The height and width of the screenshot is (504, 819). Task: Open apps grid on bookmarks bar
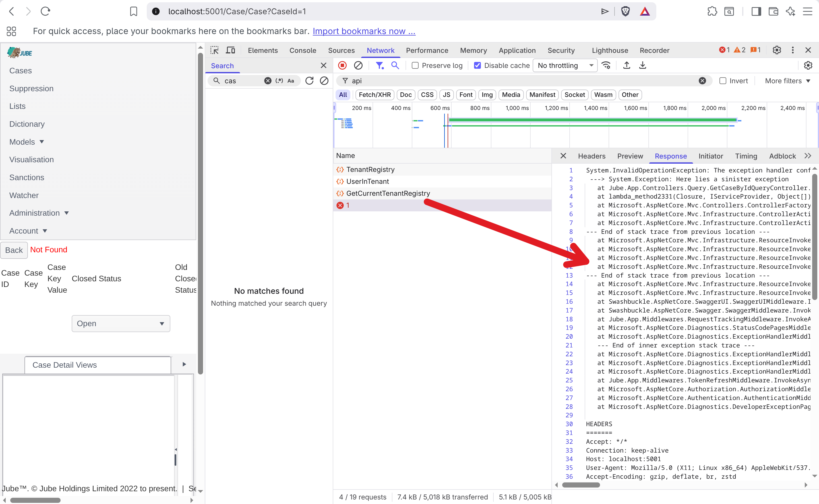11,31
